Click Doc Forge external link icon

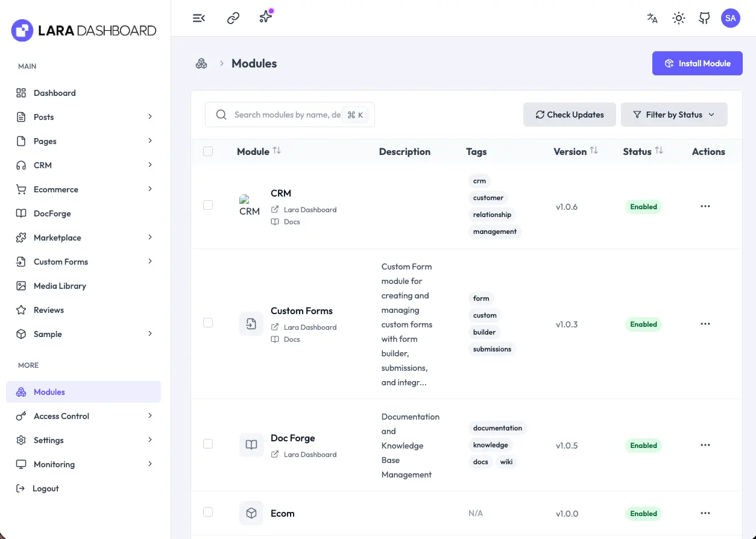[x=275, y=454]
